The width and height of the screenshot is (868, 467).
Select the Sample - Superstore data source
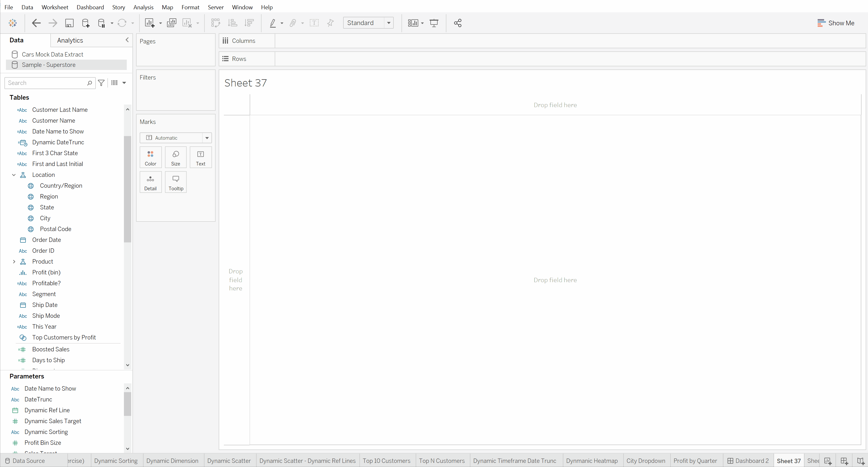66,65
